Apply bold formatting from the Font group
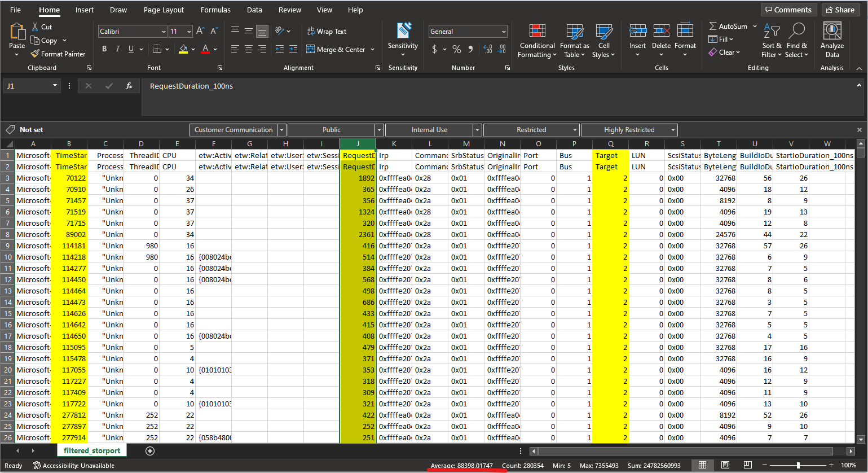This screenshot has height=473, width=868. pos(104,49)
